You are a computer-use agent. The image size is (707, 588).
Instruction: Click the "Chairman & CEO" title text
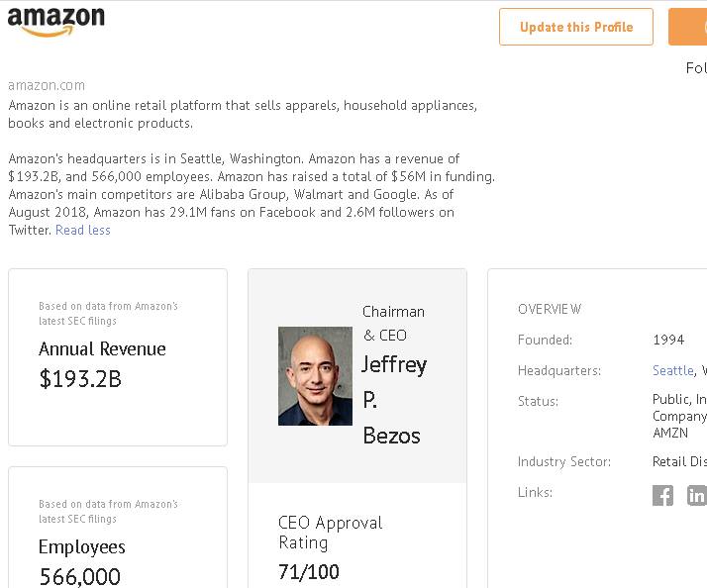[393, 324]
